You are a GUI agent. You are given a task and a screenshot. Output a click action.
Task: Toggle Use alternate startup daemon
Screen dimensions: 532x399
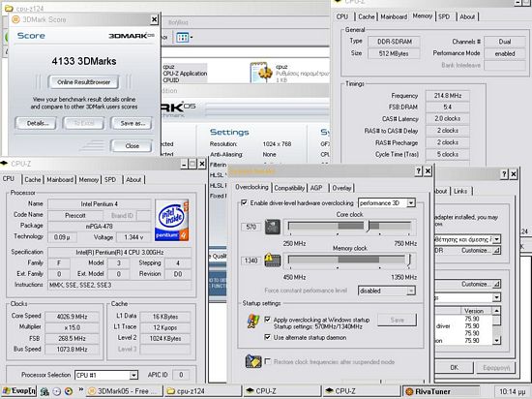[267, 337]
